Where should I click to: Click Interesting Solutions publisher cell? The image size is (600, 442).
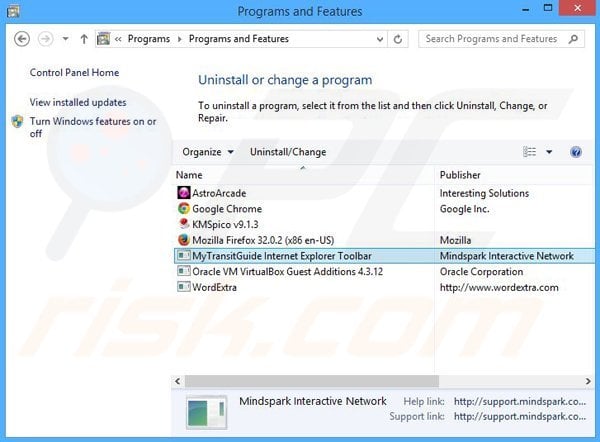[484, 193]
